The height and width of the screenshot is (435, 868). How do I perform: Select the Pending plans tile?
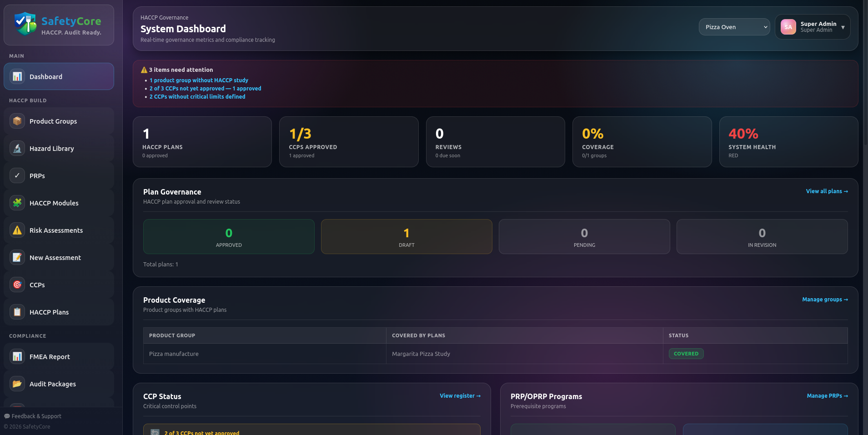pos(584,236)
